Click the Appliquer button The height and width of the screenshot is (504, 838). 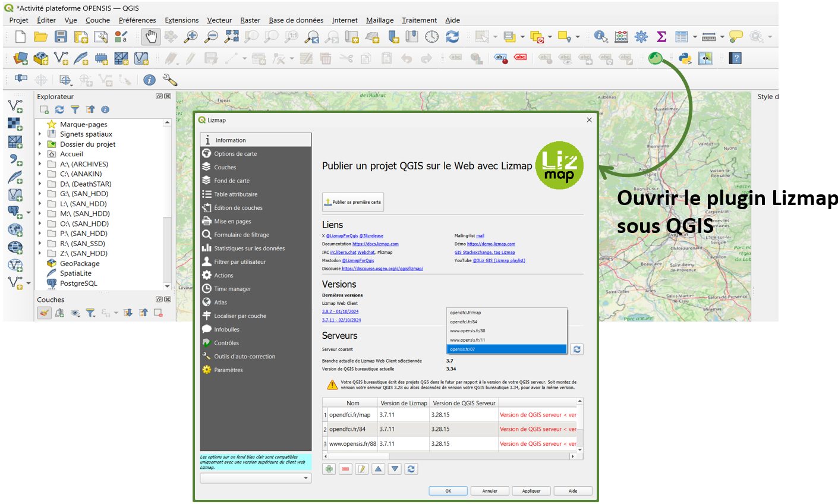[x=531, y=491]
